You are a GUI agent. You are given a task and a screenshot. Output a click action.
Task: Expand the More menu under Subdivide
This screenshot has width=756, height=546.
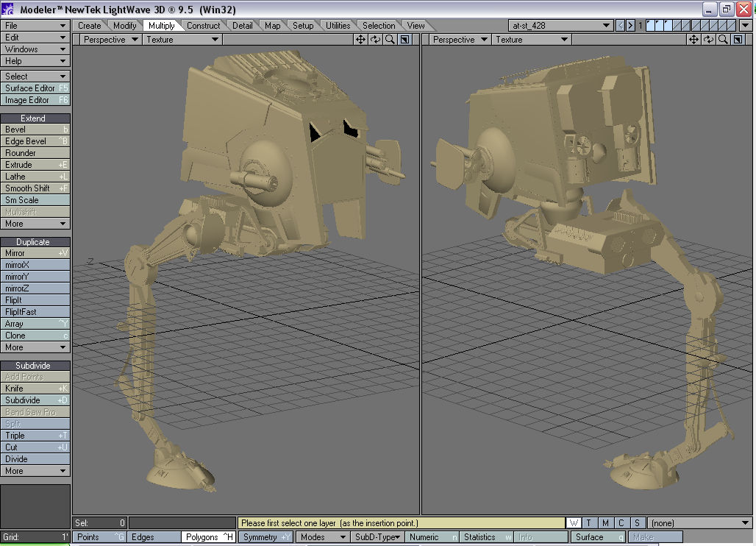point(35,471)
